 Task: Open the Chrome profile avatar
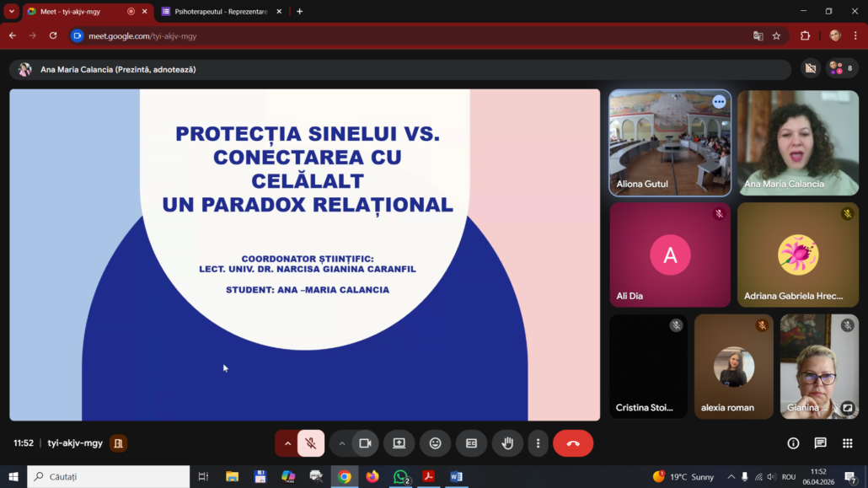tap(835, 36)
